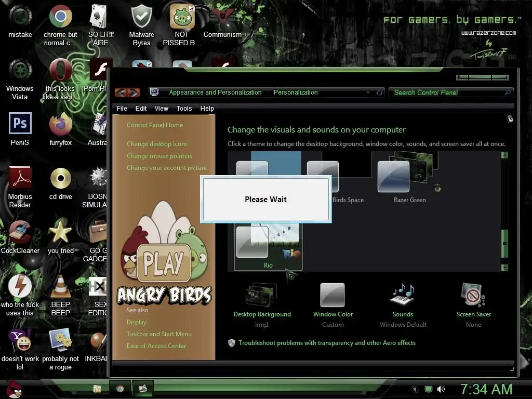Launch the 'CockCleaner' desktop icon

(20, 237)
